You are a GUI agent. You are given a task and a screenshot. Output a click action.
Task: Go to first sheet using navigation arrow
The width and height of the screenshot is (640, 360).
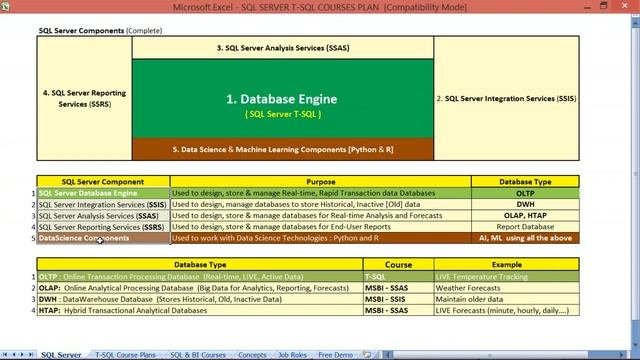click(x=5, y=355)
